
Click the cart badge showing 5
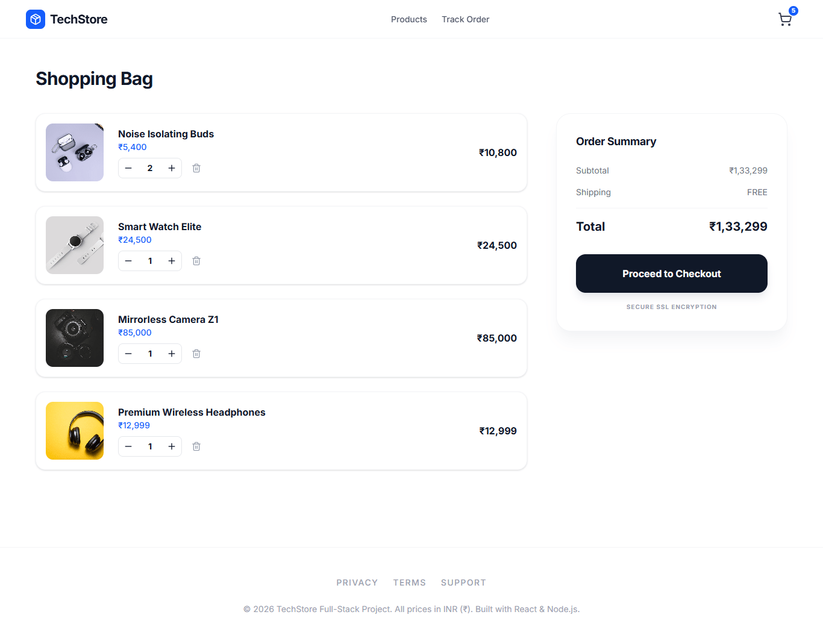tap(793, 11)
